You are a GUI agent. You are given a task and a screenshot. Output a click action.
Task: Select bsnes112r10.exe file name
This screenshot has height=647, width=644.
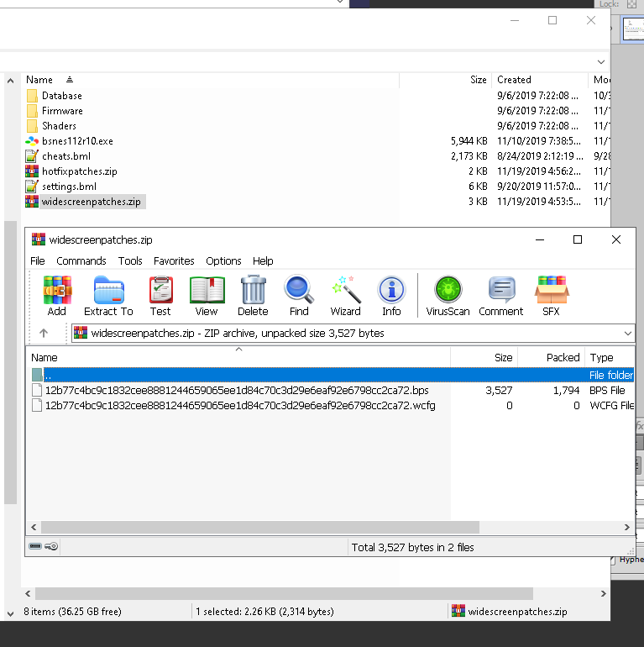77,141
